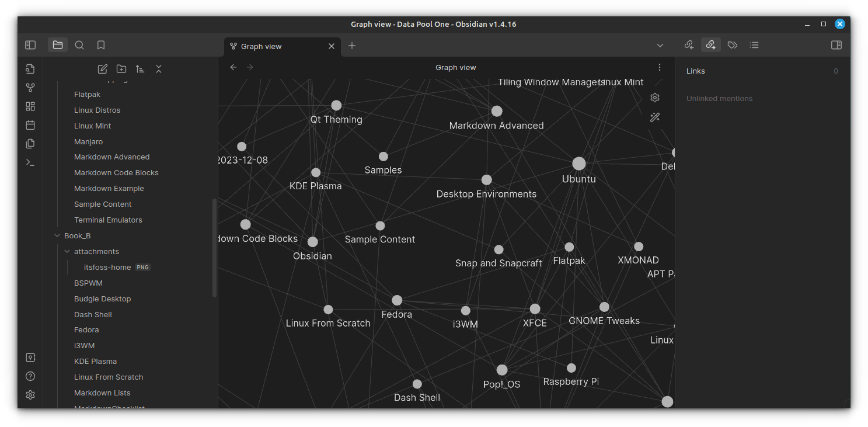This screenshot has width=868, height=427.
Task: Open settings gear in left ribbon
Action: point(30,395)
